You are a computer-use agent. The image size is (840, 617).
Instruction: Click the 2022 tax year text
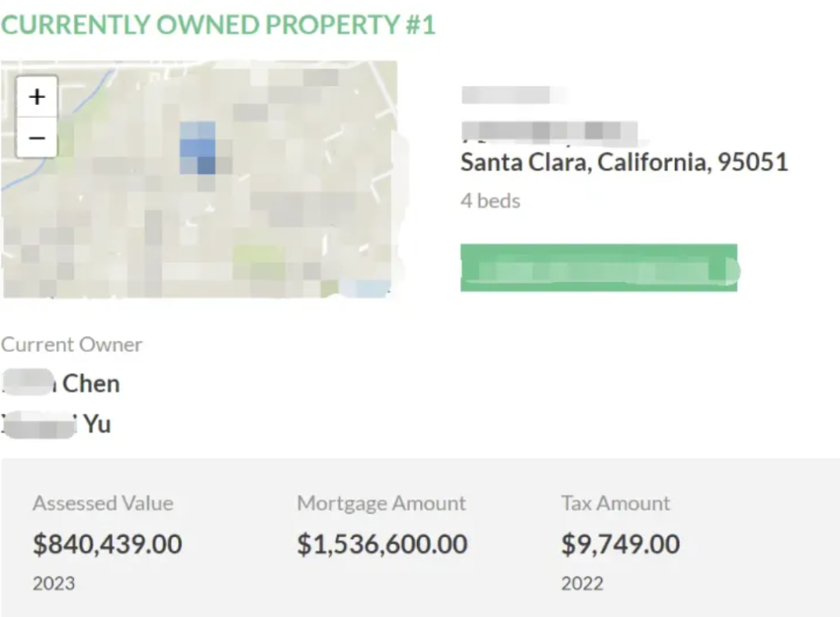(x=583, y=584)
